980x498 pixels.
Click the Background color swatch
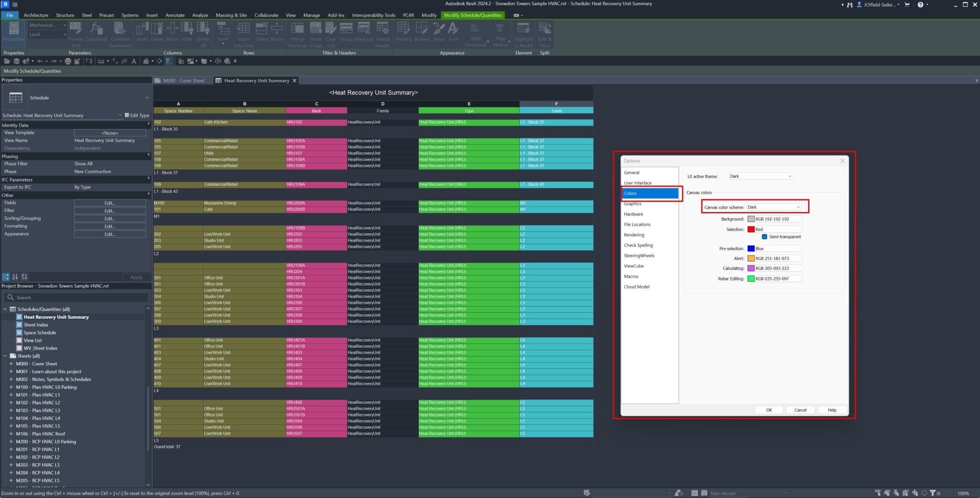point(751,219)
